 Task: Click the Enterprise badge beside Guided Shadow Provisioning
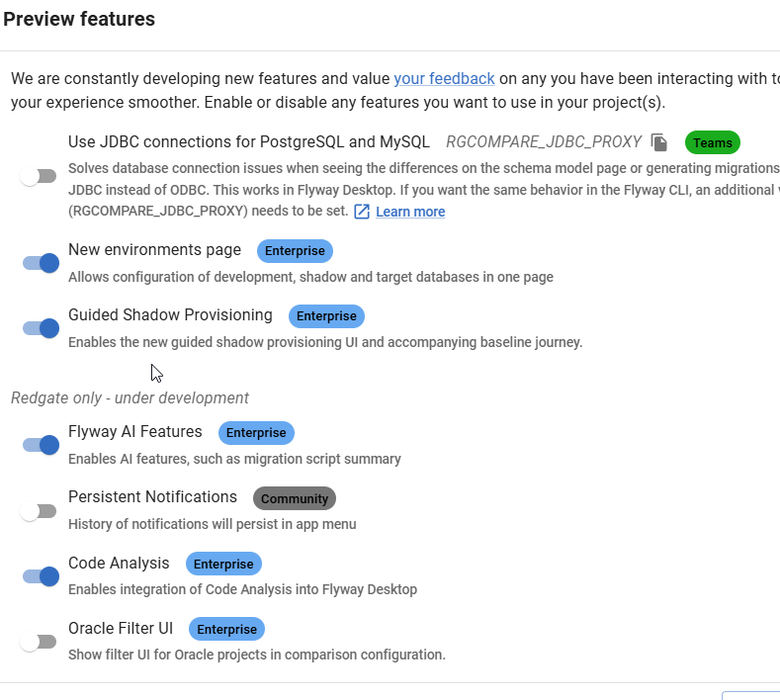[x=326, y=316]
